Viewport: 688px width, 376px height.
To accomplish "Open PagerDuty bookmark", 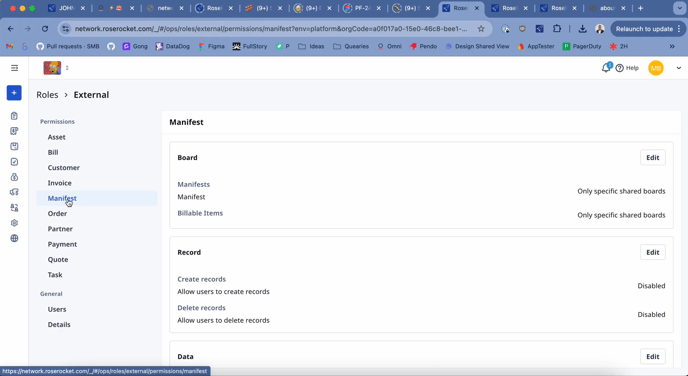I will point(582,47).
